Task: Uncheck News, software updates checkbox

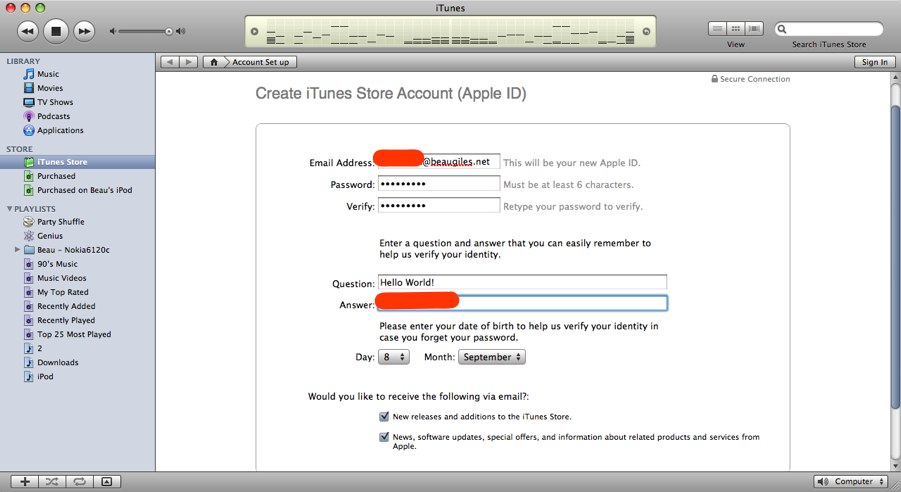Action: pyautogui.click(x=384, y=437)
